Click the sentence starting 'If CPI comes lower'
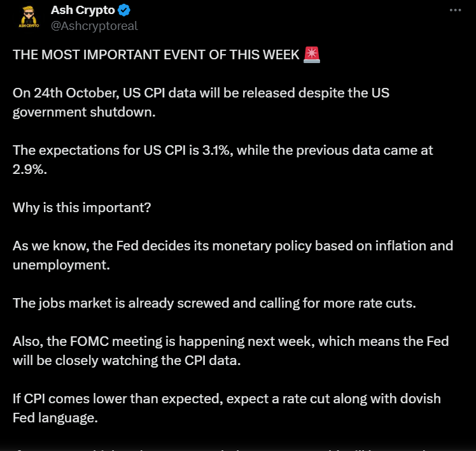This screenshot has height=451, width=476. 227,398
